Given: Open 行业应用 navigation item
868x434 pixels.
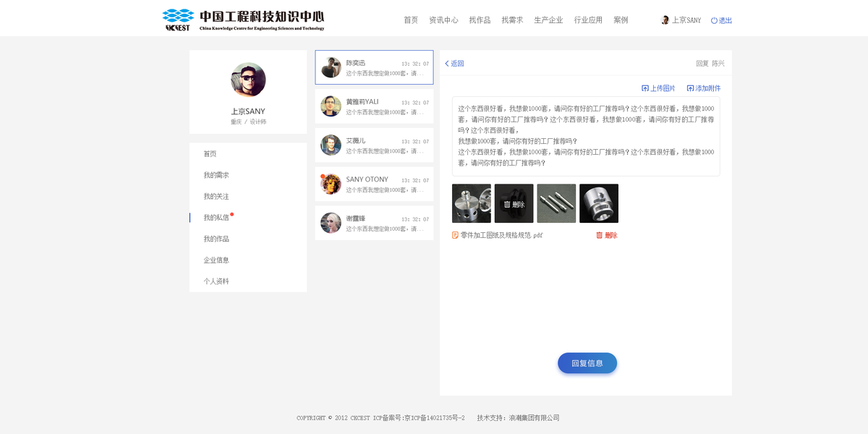Looking at the screenshot, I should 588,20.
